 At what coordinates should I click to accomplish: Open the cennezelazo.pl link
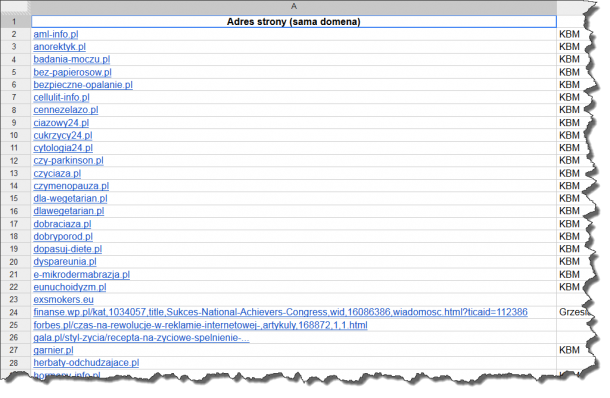pyautogui.click(x=66, y=110)
